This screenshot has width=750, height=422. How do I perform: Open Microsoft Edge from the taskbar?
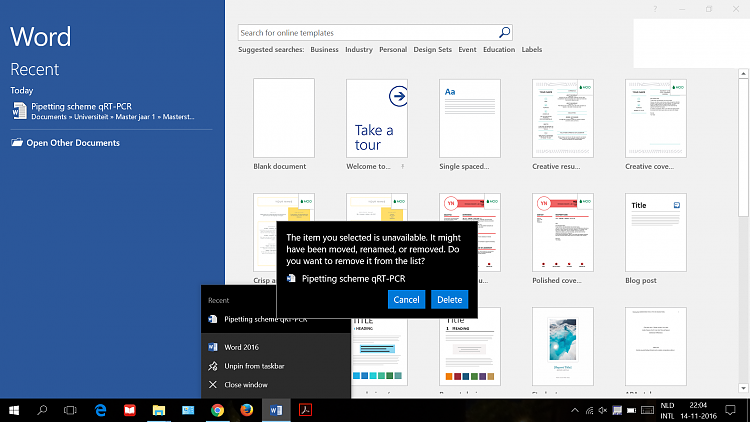100,410
